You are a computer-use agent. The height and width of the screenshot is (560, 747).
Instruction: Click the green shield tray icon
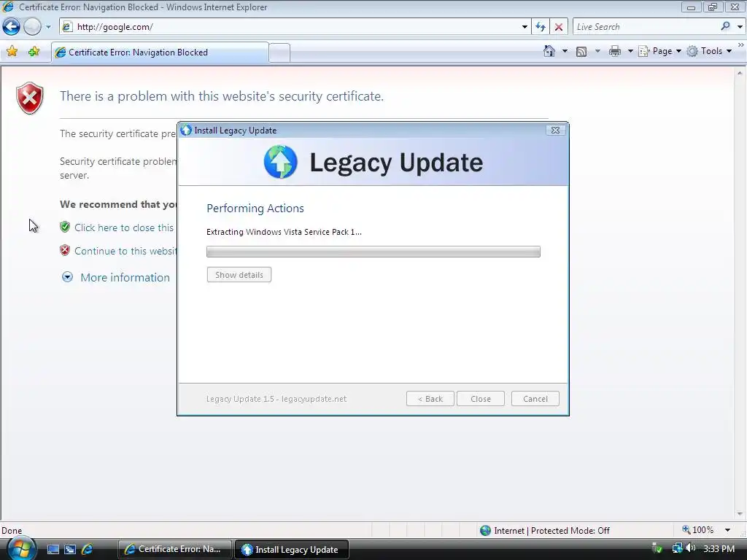[657, 549]
